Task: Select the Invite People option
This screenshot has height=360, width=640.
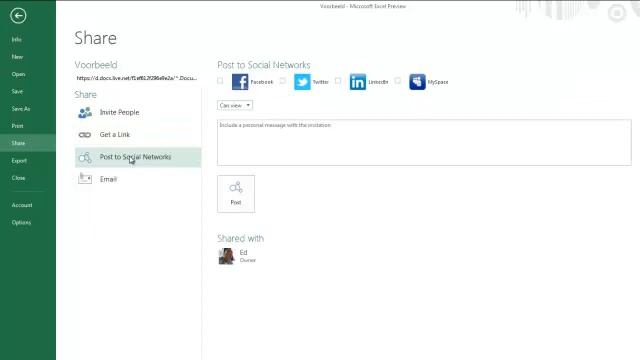Action: [x=138, y=112]
